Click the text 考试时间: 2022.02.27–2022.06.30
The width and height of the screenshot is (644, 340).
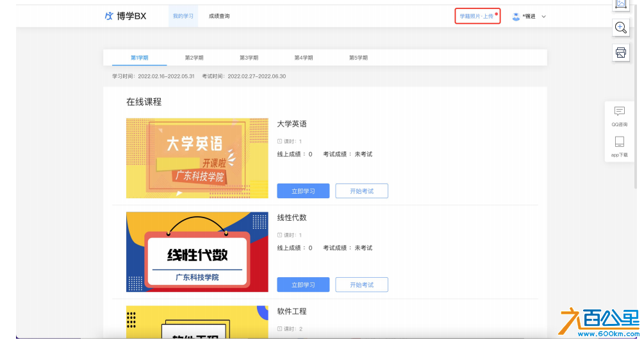pyautogui.click(x=244, y=76)
